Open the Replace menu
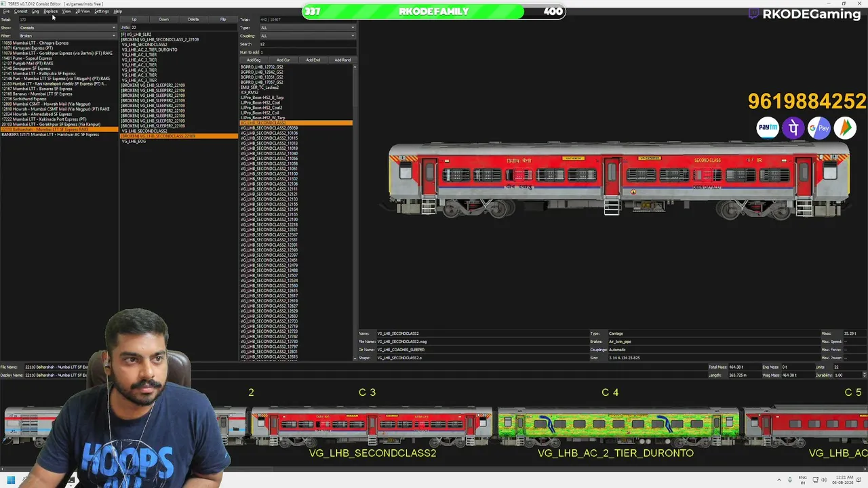The width and height of the screenshot is (868, 488). coord(51,12)
